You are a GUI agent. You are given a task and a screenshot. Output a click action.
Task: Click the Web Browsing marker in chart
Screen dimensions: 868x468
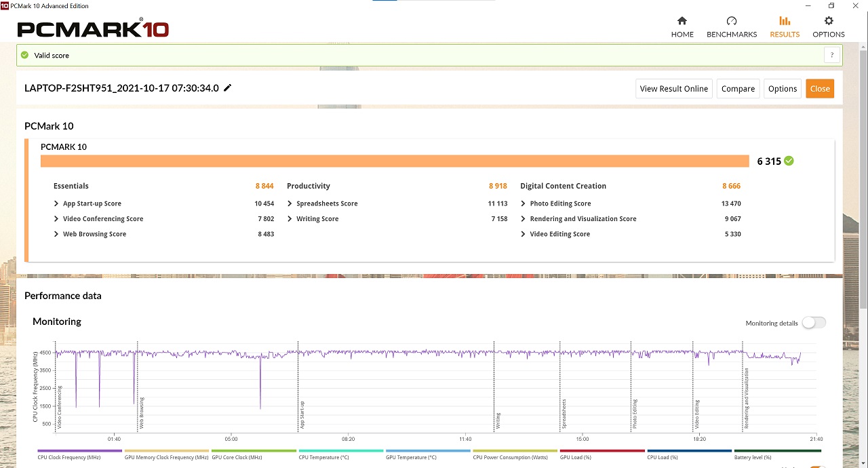tap(142, 413)
